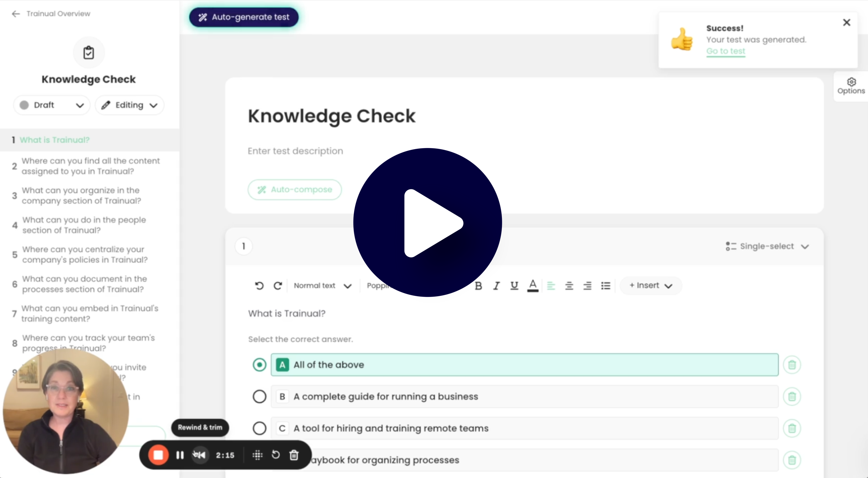
Task: Open the Single-select question type dropdown
Action: (x=767, y=246)
